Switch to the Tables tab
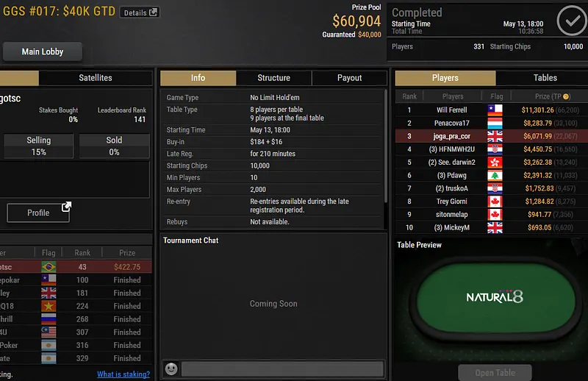This screenshot has width=588, height=381. 545,78
